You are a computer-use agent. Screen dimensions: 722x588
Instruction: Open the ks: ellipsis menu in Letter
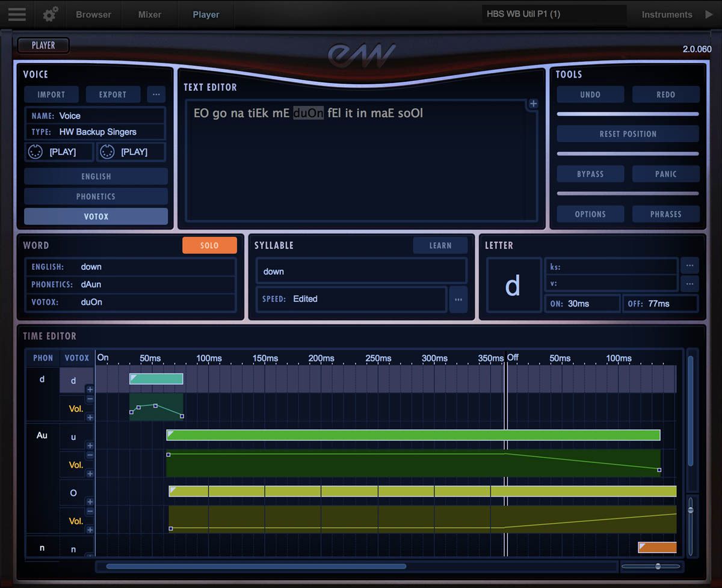(690, 265)
